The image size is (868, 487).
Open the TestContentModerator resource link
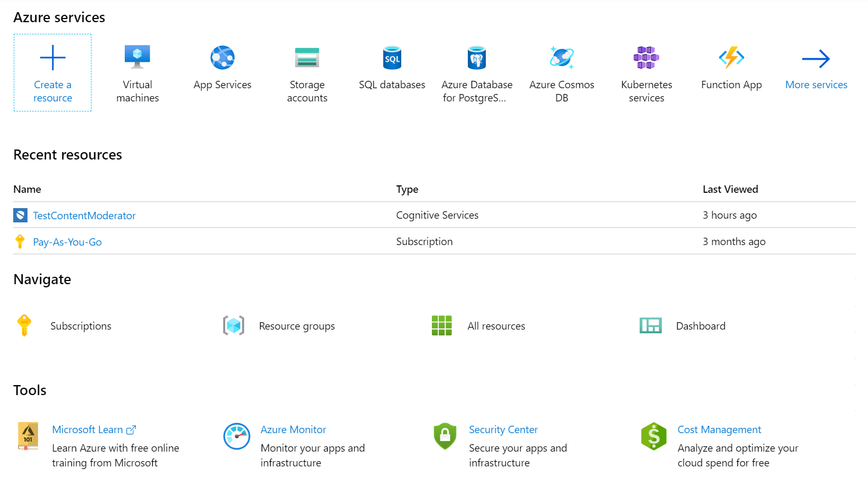point(85,216)
